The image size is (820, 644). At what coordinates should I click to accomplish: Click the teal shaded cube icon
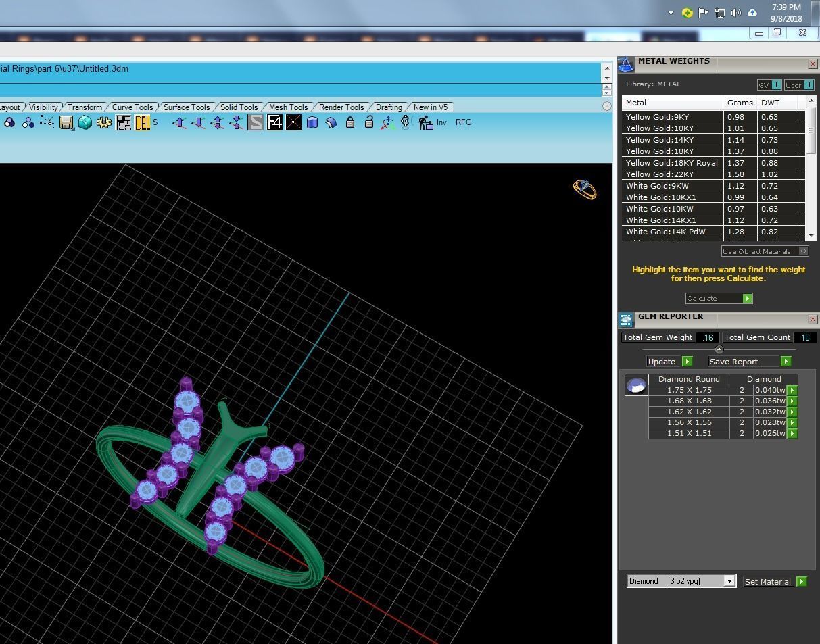pyautogui.click(x=85, y=122)
